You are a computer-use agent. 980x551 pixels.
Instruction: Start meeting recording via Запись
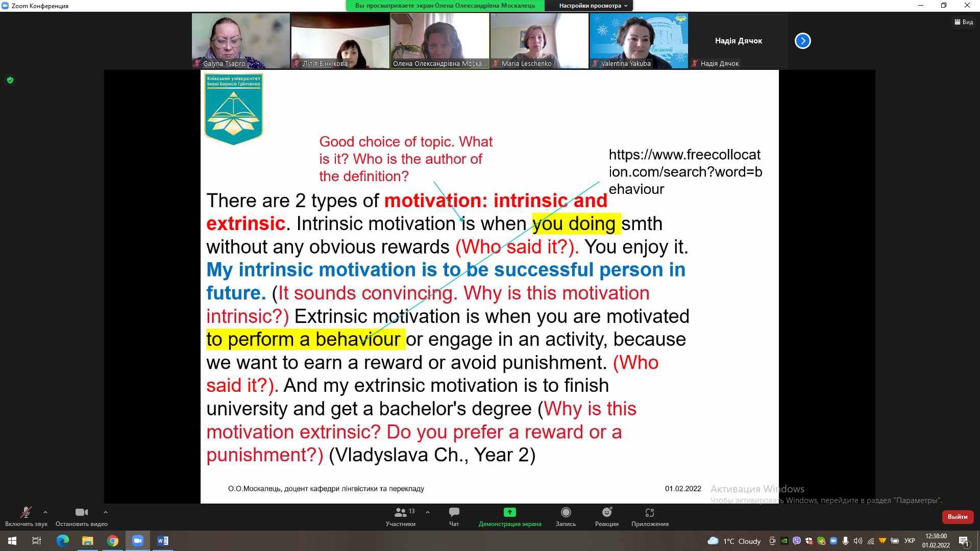coord(566,513)
